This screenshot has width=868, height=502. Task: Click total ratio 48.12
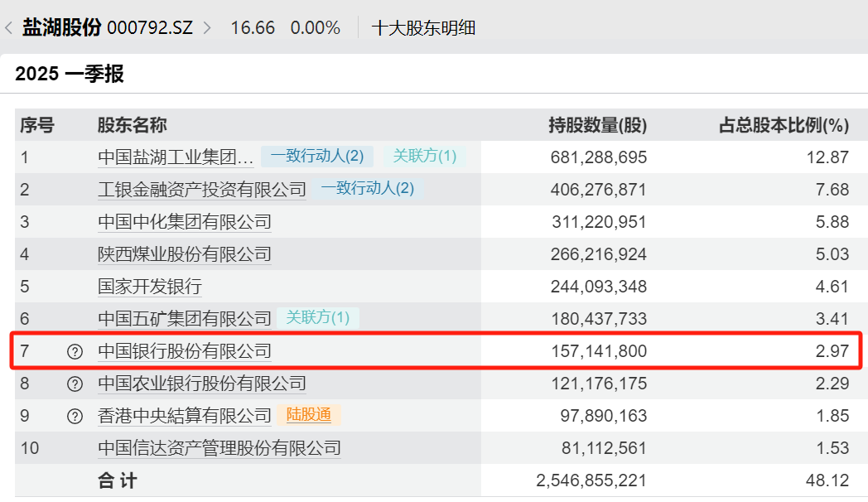pos(827,480)
